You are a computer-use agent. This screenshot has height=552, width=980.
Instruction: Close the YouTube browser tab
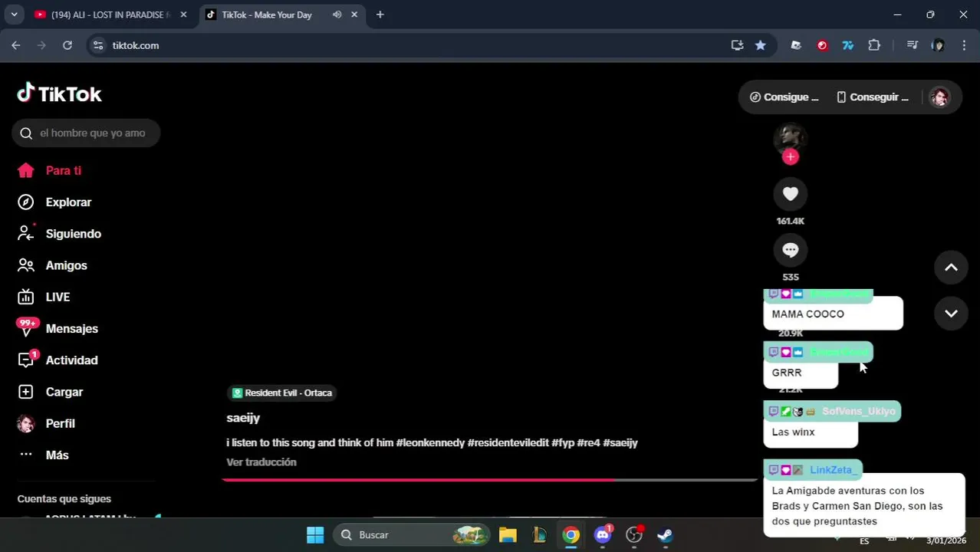tap(183, 15)
